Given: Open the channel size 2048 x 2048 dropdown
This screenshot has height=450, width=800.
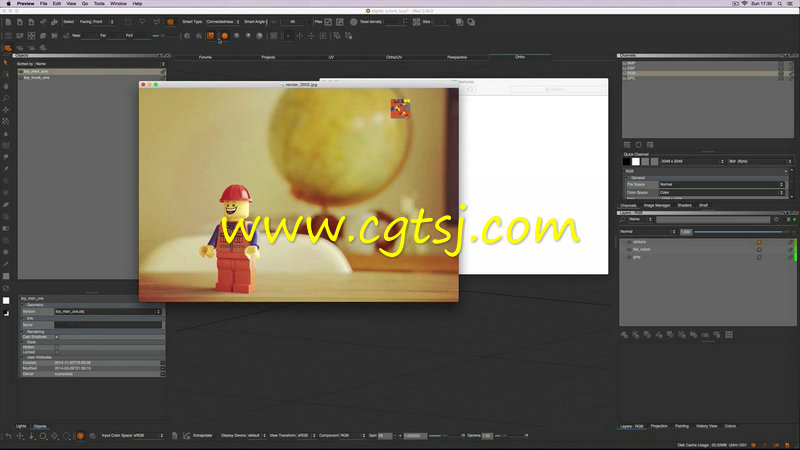Looking at the screenshot, I should (692, 161).
